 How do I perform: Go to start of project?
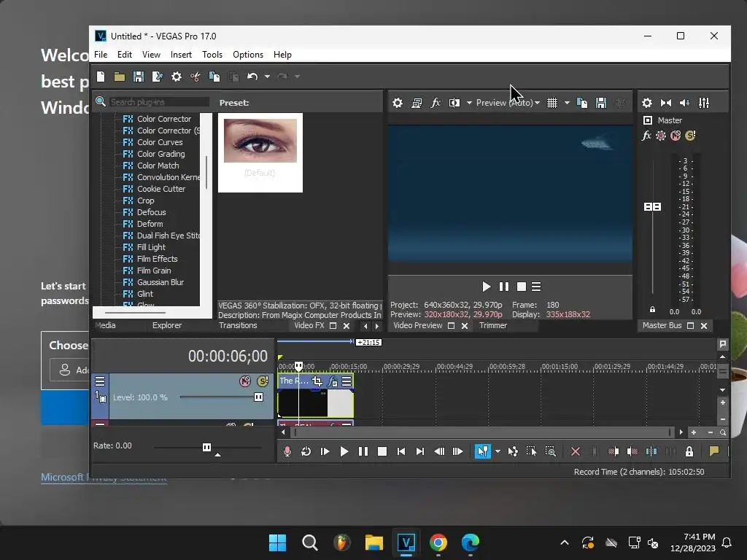pyautogui.click(x=401, y=451)
